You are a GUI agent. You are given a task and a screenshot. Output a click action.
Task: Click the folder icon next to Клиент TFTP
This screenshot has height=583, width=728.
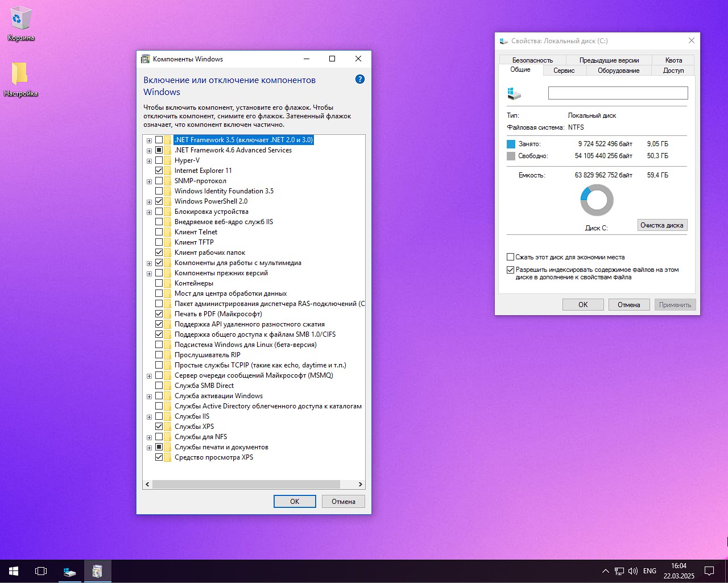[168, 242]
